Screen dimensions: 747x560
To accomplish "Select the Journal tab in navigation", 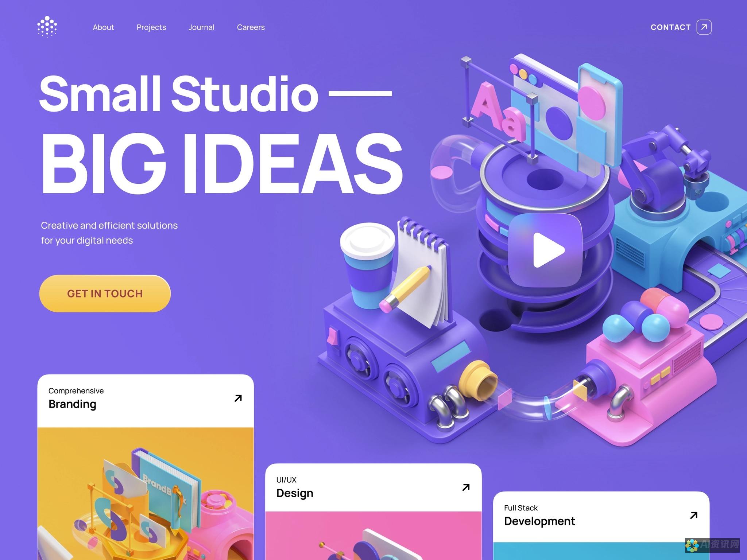I will tap(201, 27).
